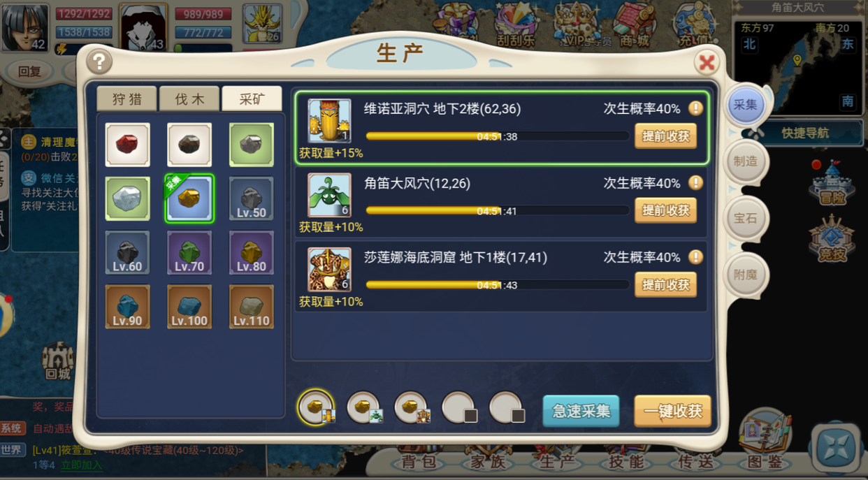Click the 一键收获 button

672,411
